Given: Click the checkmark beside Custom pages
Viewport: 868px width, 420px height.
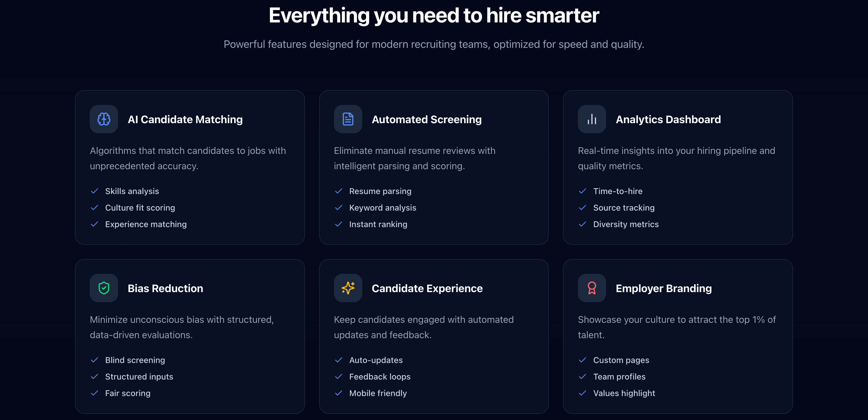Looking at the screenshot, I should click(582, 360).
